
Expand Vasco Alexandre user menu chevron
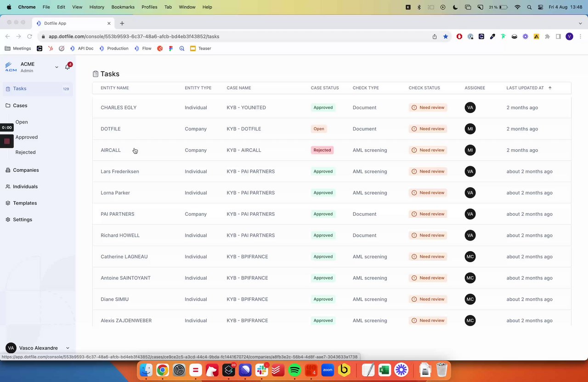68,348
